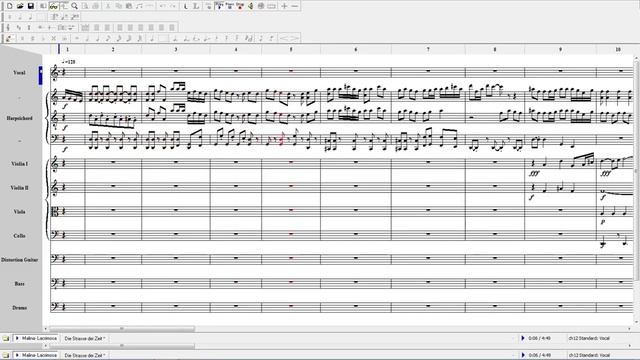Image resolution: width=640 pixels, height=360 pixels.
Task: Click the minus zoom-out icon
Action: click(x=295, y=6)
